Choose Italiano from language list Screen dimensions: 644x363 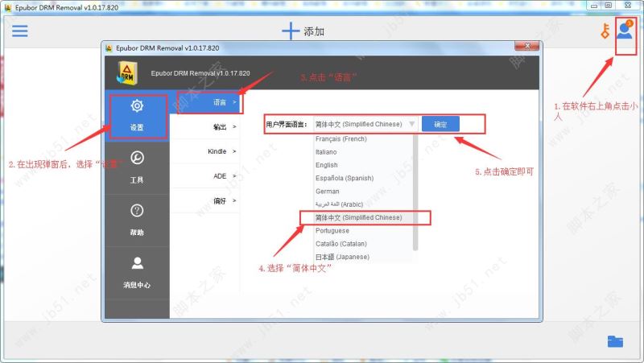point(364,152)
